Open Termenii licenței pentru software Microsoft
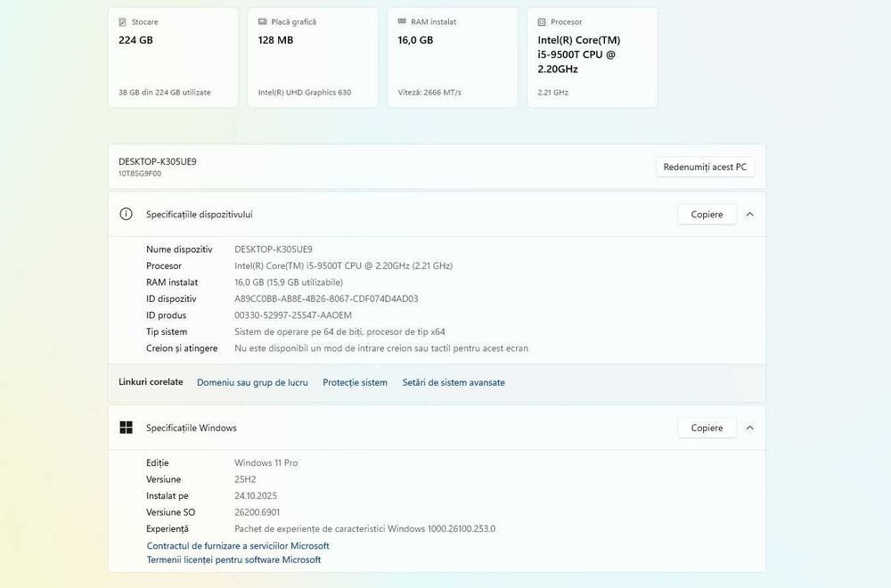Image resolution: width=891 pixels, height=588 pixels. 233,559
